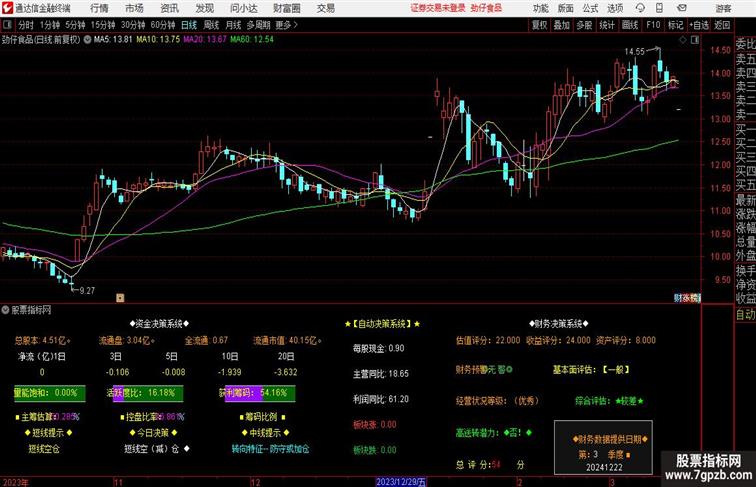Open the 发现 menu
Screen dimensions: 756x487
tap(204, 8)
